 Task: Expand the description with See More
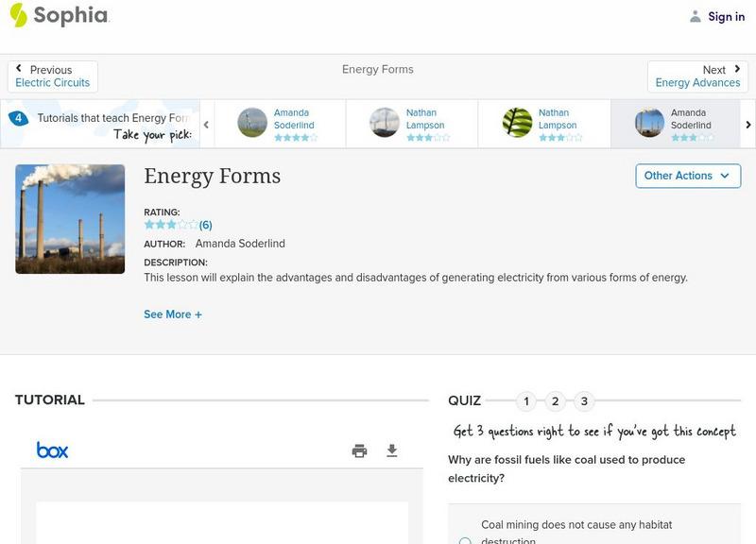[173, 314]
